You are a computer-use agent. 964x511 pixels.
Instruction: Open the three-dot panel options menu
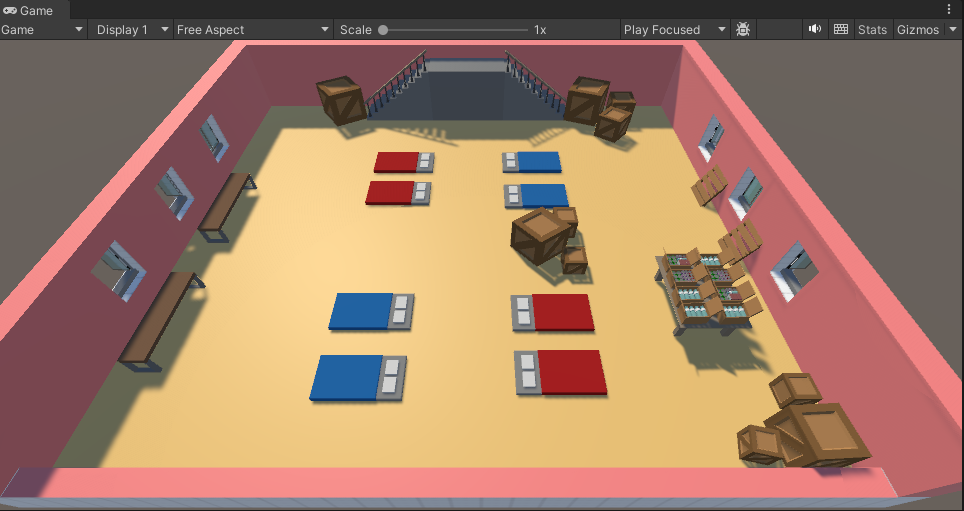pyautogui.click(x=949, y=9)
